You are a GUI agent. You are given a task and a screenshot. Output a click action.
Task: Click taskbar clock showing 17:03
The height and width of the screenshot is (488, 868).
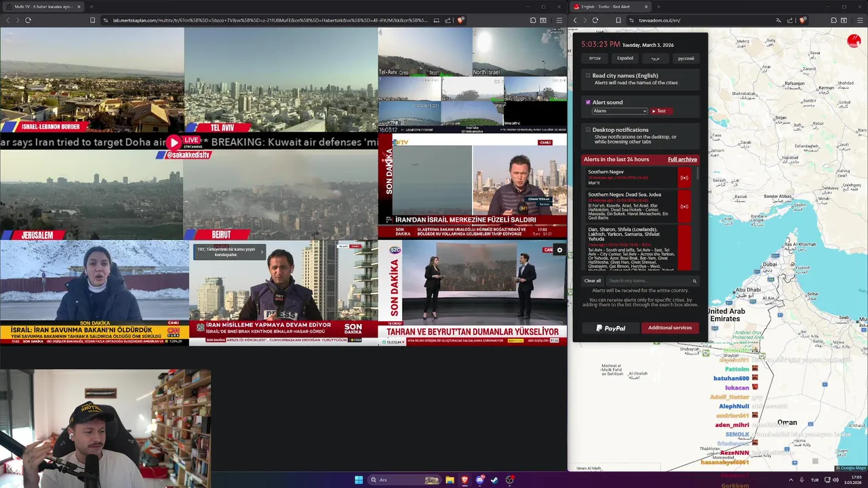point(852,480)
